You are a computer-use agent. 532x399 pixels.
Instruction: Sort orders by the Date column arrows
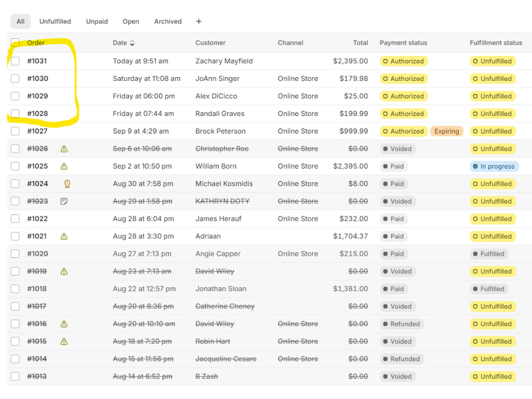point(132,43)
